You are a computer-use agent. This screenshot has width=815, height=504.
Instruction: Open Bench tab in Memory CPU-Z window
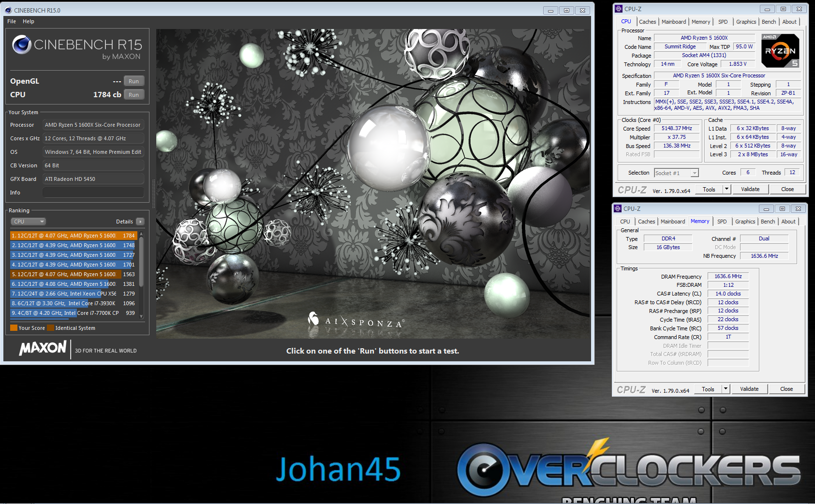coord(768,222)
